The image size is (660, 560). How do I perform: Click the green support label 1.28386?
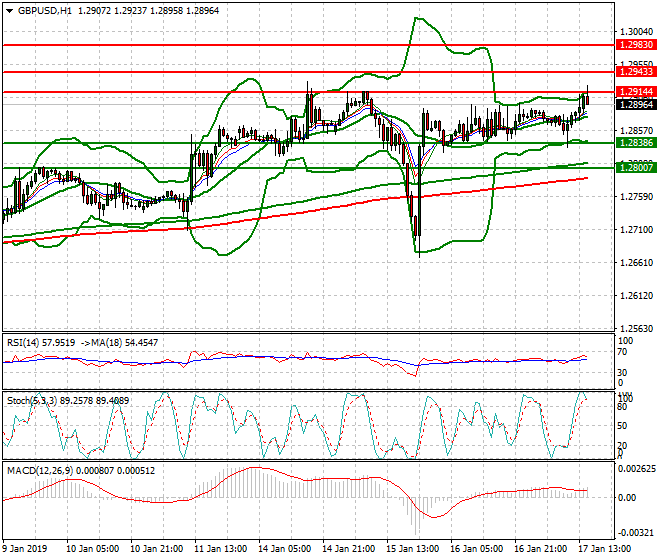pos(636,143)
